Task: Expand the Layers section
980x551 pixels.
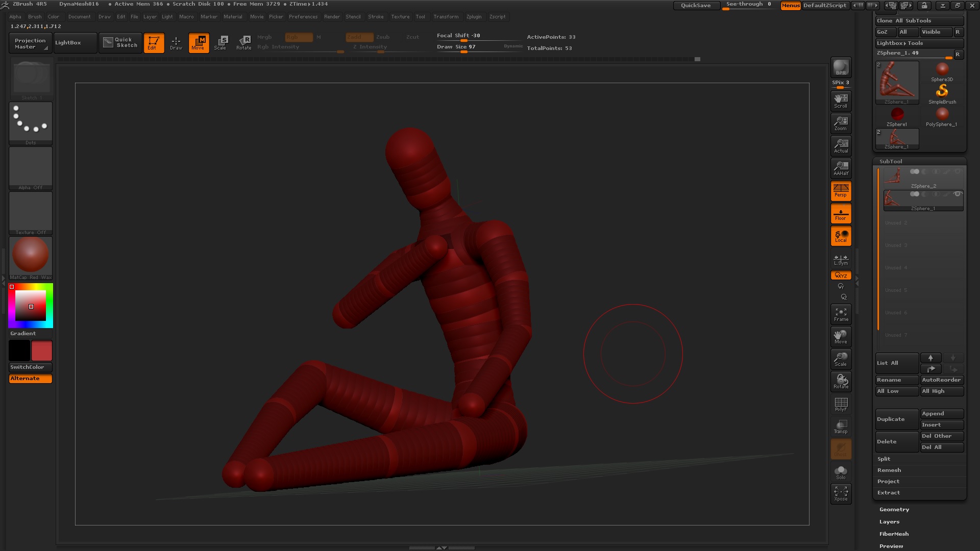Action: (x=889, y=522)
